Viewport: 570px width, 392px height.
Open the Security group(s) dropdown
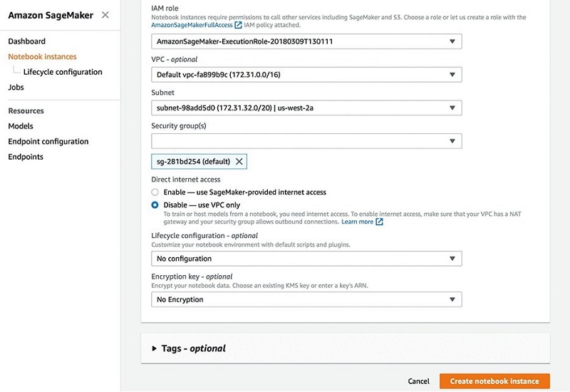[x=306, y=141]
